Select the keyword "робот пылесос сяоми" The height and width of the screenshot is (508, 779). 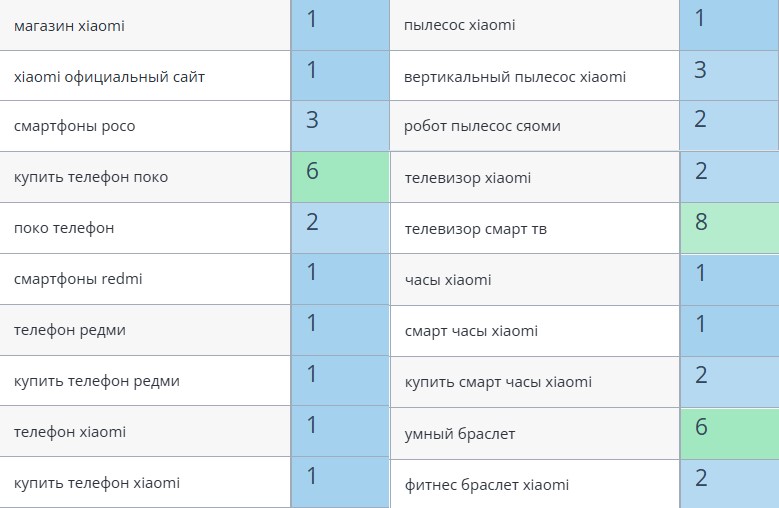tap(482, 126)
